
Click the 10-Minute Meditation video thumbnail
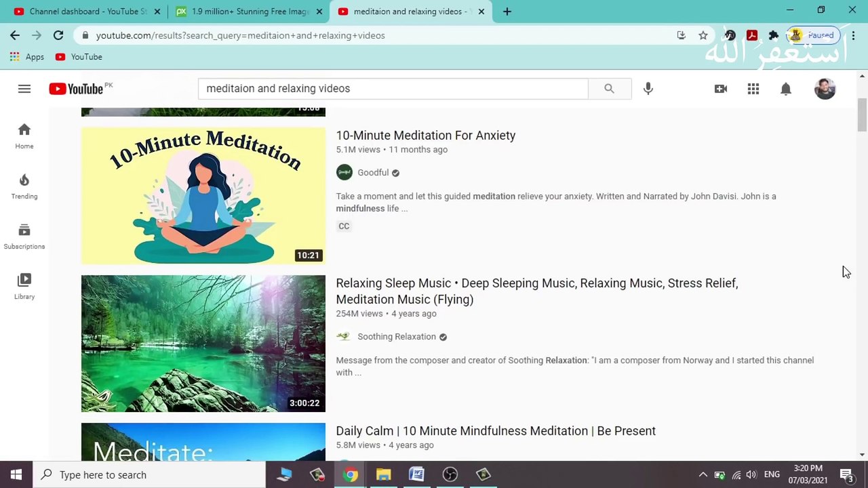203,196
